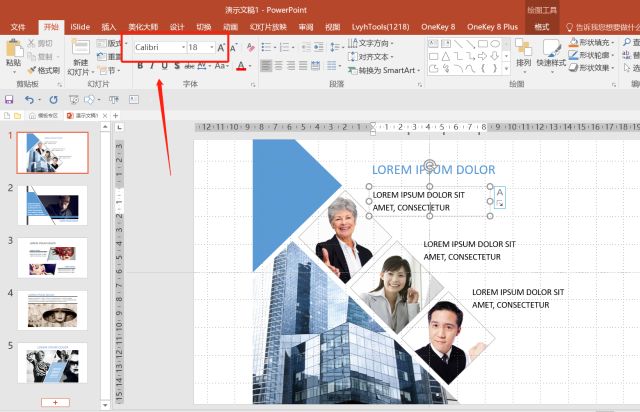
Task: Switch to the 插入 Insert tab
Action: [109, 27]
